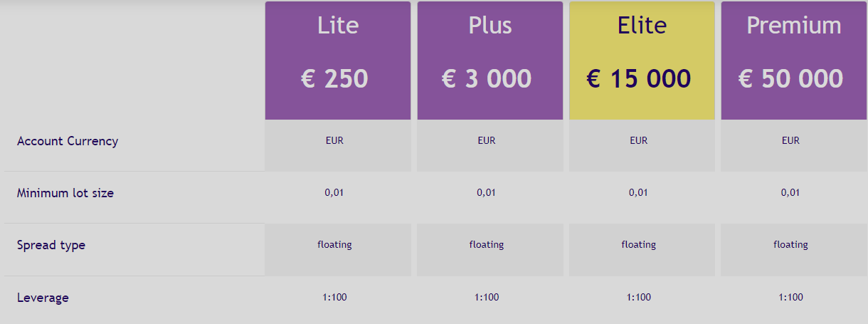Click the Spread type row label
The image size is (868, 324).
51,245
